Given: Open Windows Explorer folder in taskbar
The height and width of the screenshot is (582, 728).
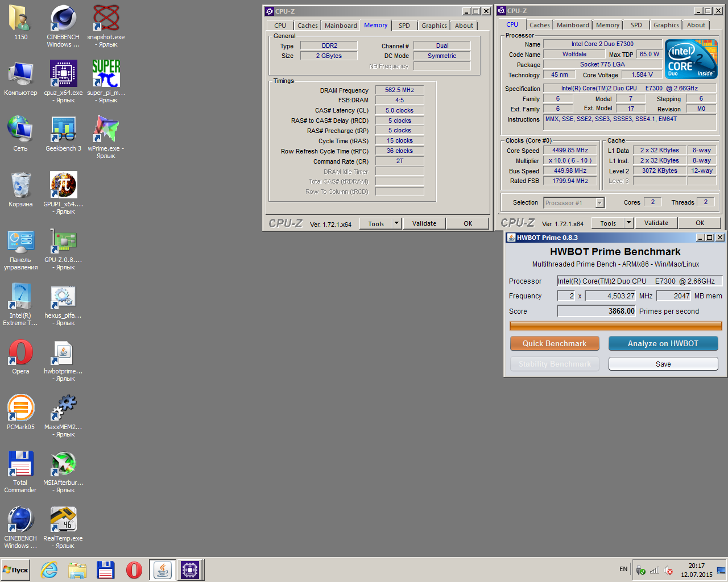Looking at the screenshot, I should pos(77,569).
